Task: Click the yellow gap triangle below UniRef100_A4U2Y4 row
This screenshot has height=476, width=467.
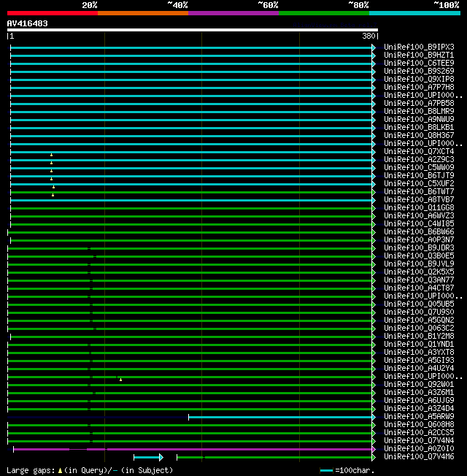Action: tap(120, 380)
